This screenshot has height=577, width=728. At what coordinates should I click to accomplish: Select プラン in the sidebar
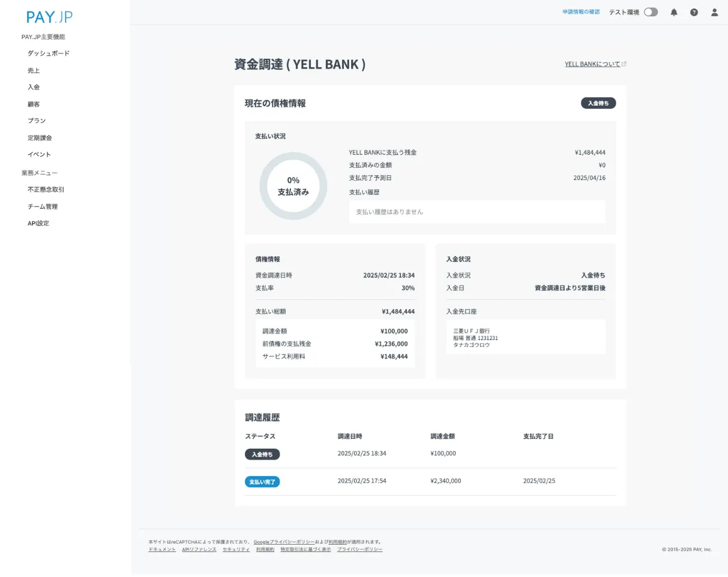coord(37,121)
